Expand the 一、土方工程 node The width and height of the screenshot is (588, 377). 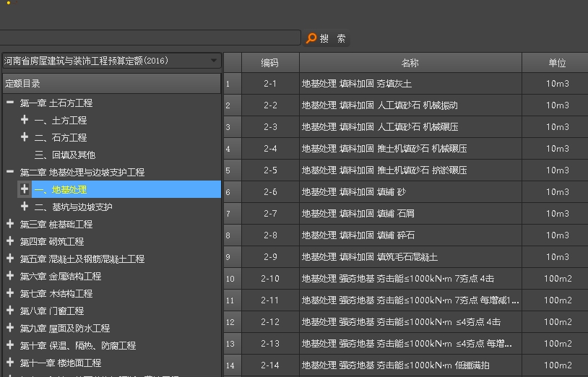tap(25, 120)
